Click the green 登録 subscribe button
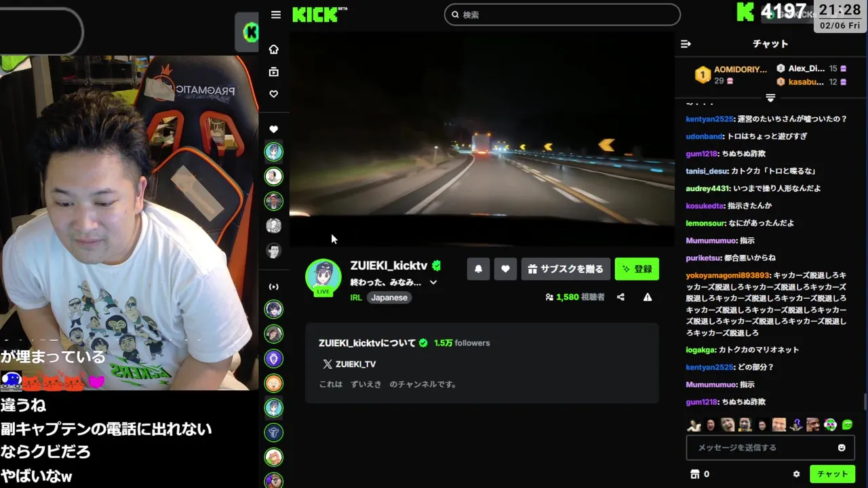 coord(637,269)
